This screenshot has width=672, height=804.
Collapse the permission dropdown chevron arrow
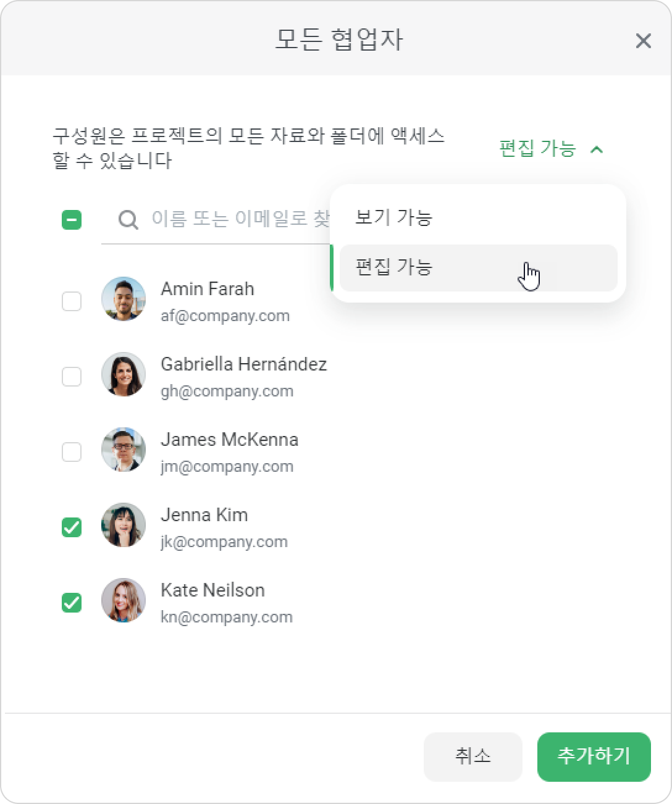pos(597,149)
